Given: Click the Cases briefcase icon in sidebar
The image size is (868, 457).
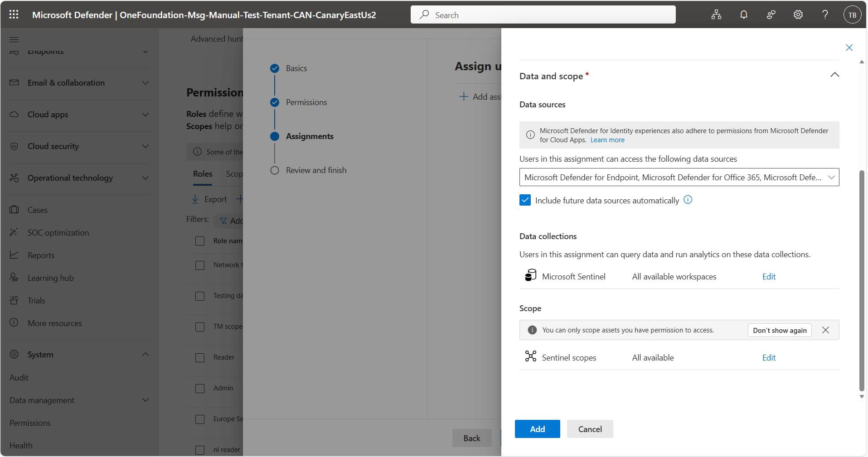Looking at the screenshot, I should pos(14,210).
